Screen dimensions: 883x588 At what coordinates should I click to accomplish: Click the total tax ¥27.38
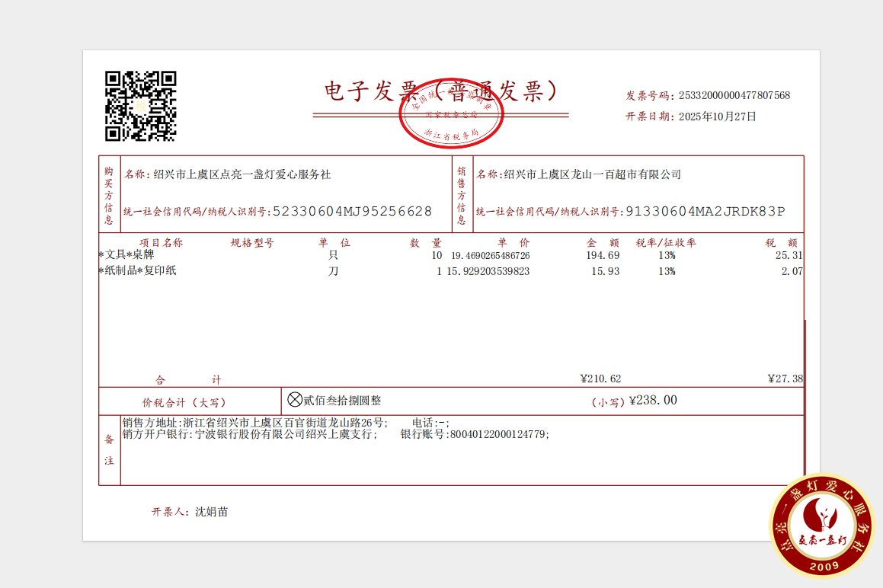(x=785, y=379)
